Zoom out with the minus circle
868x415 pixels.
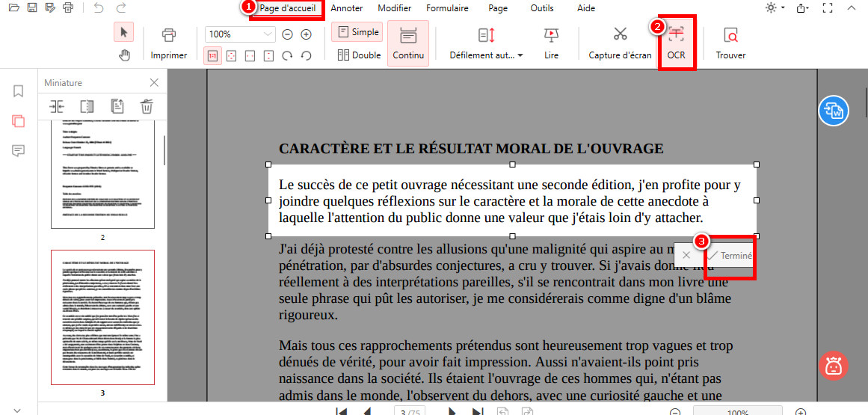click(287, 34)
